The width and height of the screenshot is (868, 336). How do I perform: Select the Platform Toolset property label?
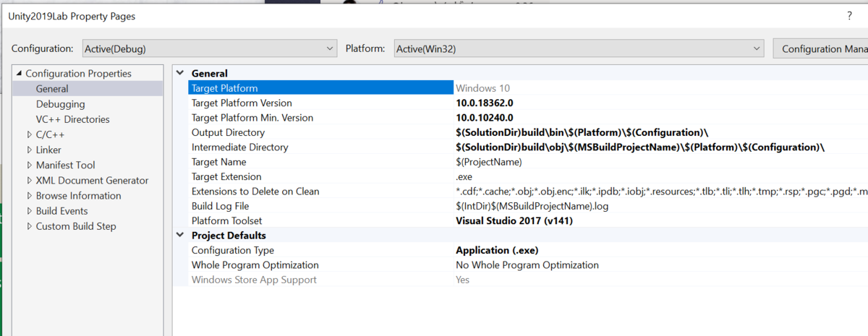tap(226, 220)
